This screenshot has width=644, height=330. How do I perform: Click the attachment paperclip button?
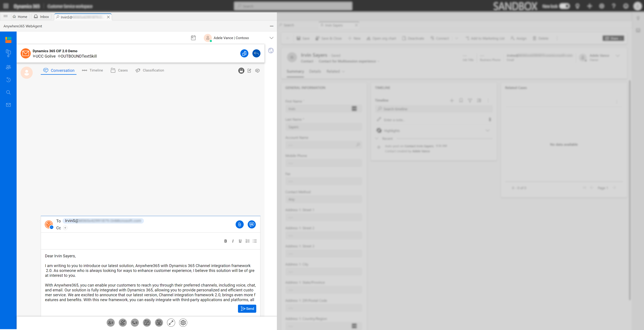tap(239, 224)
